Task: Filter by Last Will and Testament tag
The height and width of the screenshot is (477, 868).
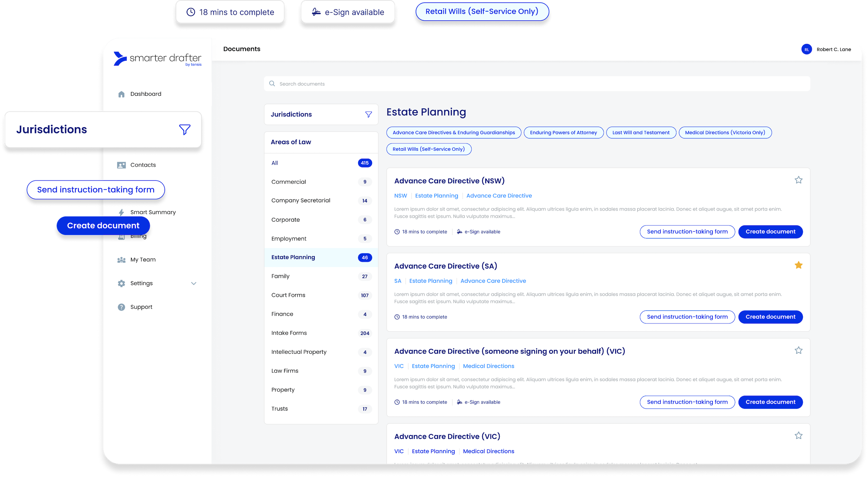Action: tap(641, 133)
